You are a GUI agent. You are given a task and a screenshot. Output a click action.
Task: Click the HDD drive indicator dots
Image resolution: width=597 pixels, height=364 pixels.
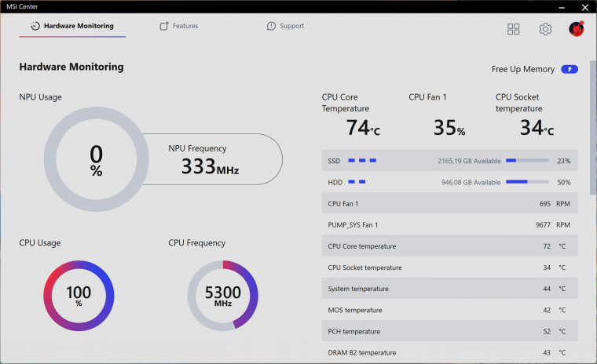pos(357,182)
